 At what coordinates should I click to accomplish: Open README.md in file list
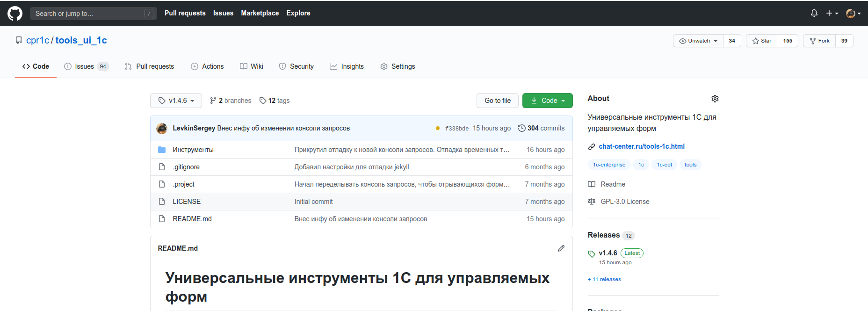click(x=192, y=219)
